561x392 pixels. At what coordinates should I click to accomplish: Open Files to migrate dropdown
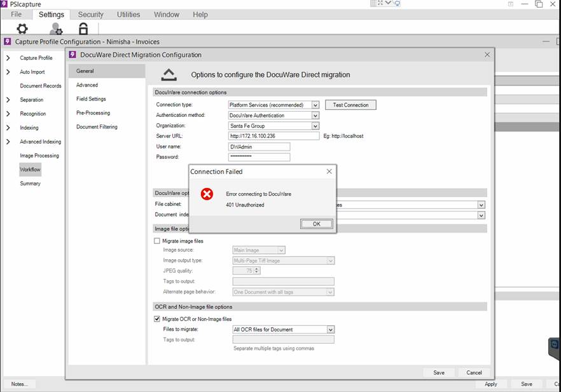330,330
